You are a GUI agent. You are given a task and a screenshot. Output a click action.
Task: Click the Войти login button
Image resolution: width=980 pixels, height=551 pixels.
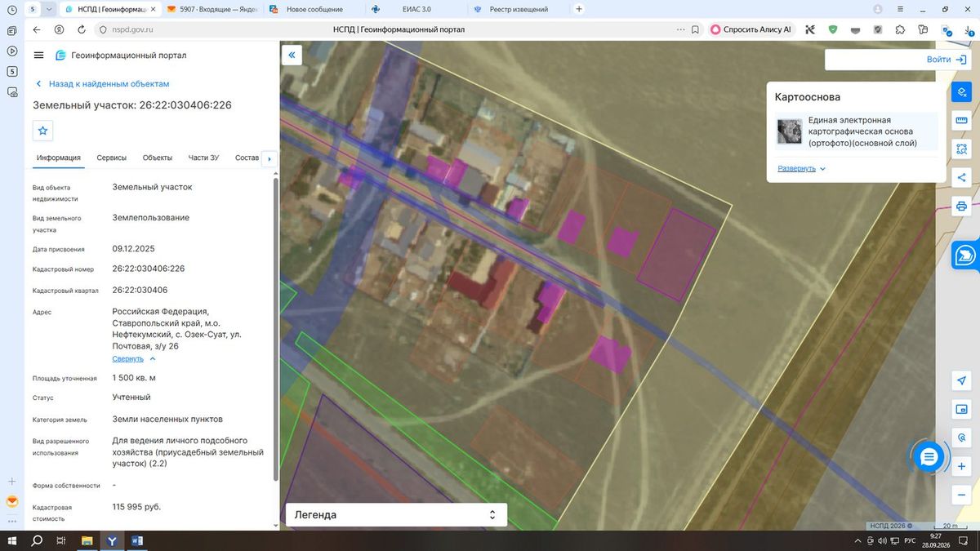(x=947, y=60)
